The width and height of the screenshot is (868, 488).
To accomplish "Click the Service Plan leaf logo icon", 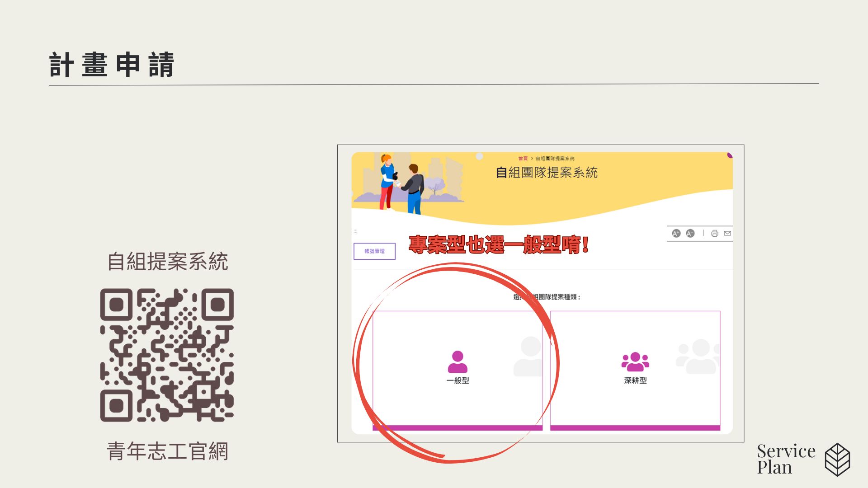I will (837, 460).
